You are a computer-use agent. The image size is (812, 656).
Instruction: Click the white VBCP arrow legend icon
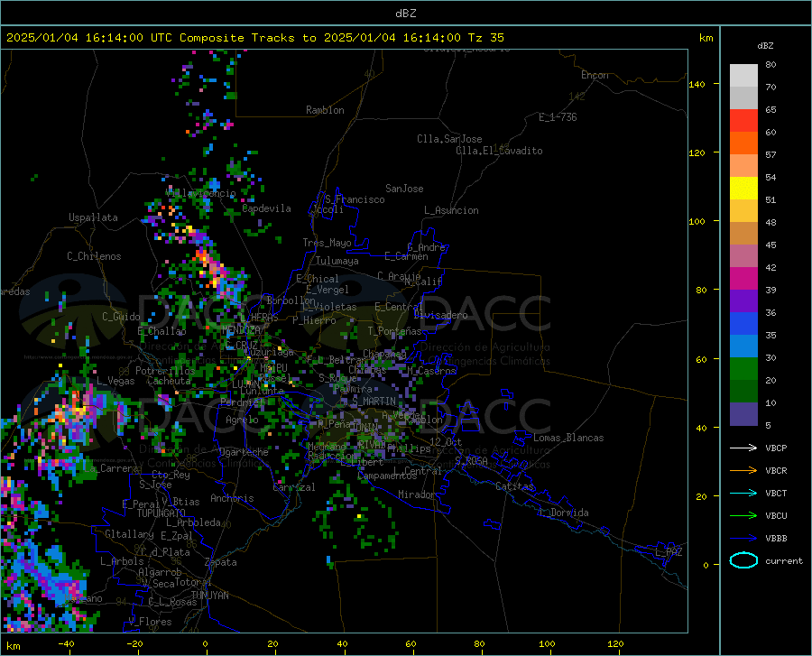(x=743, y=448)
